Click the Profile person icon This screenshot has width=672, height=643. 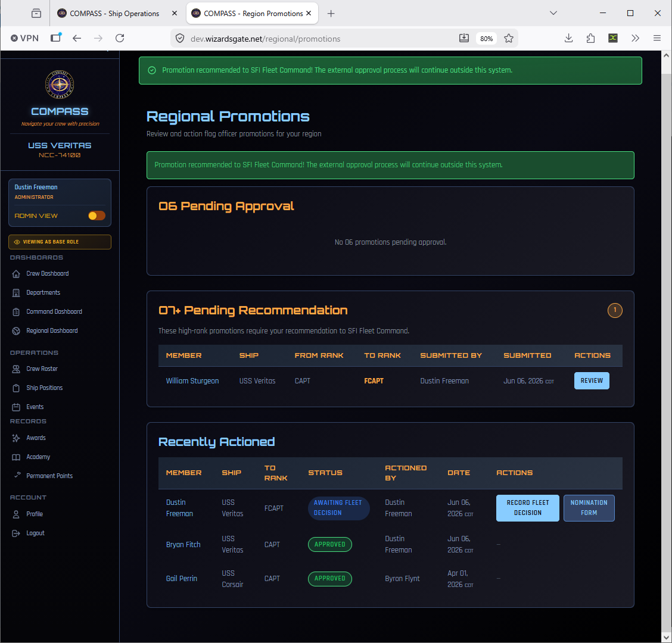[x=16, y=514]
